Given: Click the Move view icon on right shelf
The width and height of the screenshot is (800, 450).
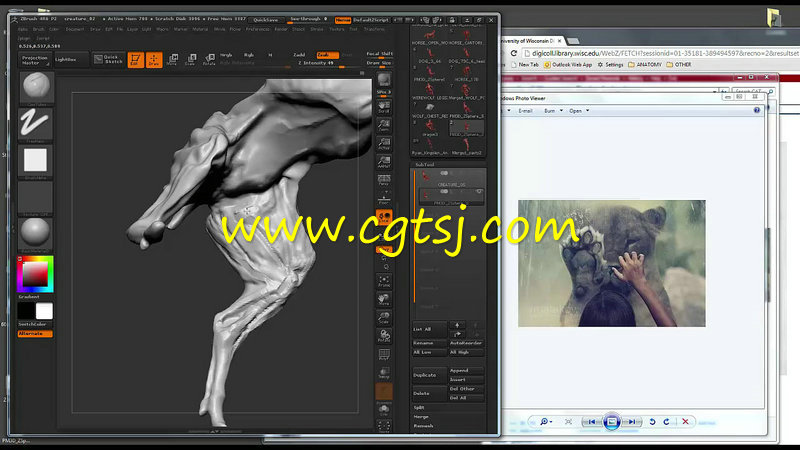Looking at the screenshot, I should (384, 299).
